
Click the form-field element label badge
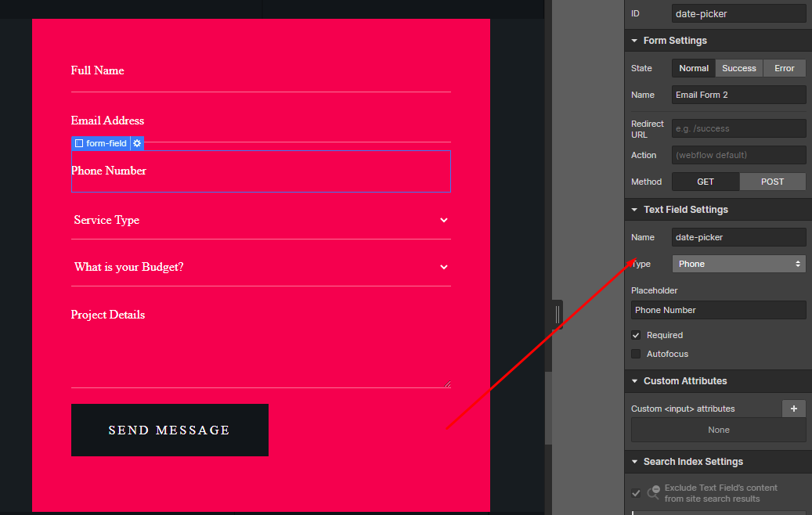101,144
